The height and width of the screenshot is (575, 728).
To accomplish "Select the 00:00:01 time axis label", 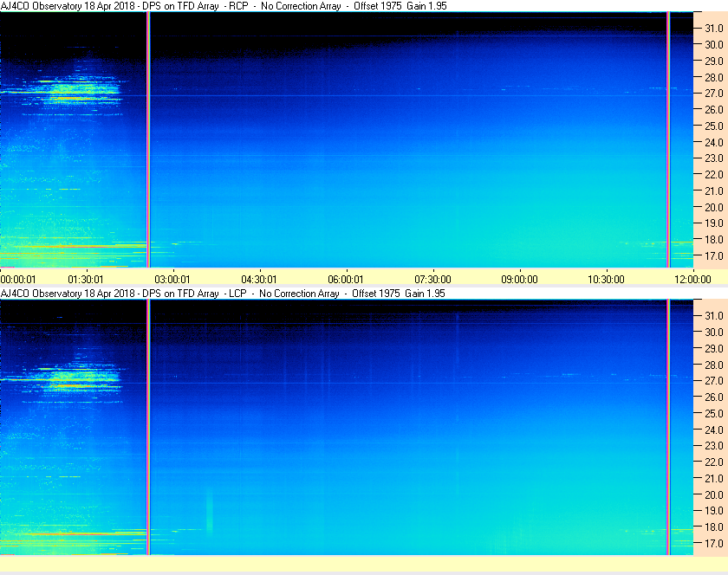I will [18, 280].
